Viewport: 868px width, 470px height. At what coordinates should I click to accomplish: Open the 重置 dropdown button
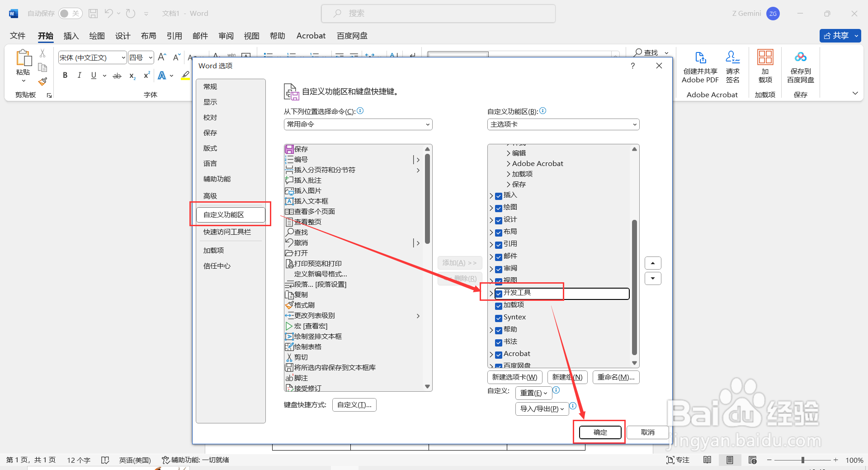pyautogui.click(x=533, y=393)
